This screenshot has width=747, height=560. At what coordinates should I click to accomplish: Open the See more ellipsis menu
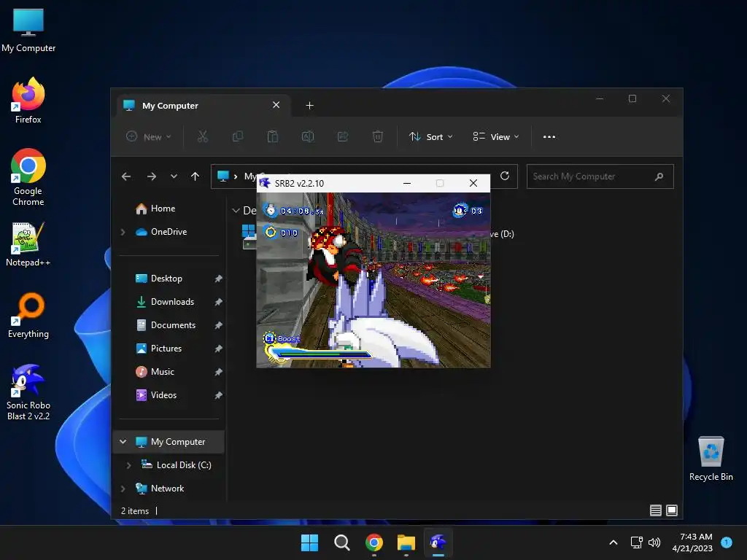point(549,136)
